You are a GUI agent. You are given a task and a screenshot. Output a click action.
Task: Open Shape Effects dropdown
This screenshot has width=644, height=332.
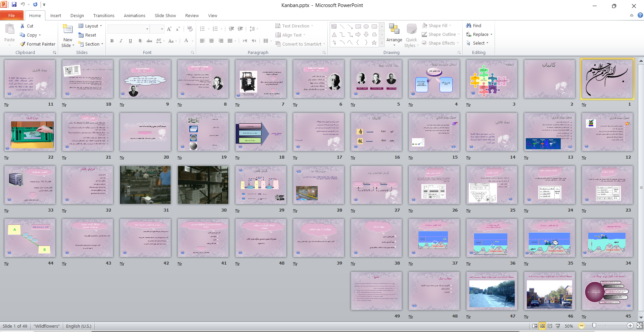440,43
